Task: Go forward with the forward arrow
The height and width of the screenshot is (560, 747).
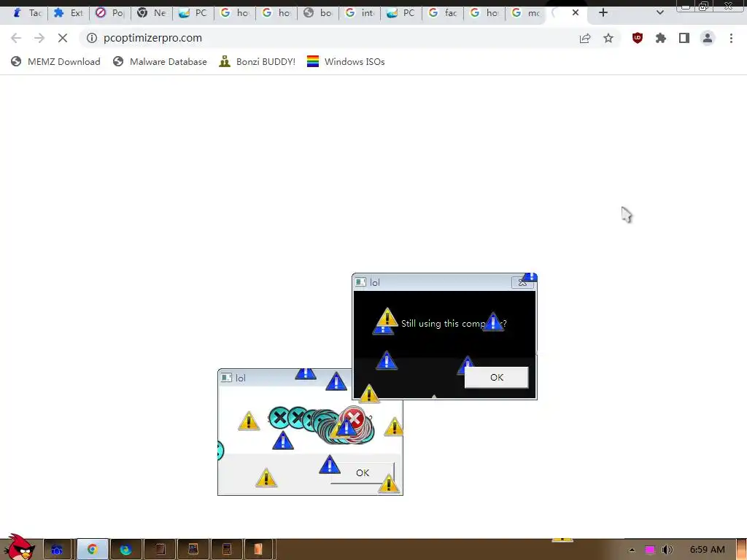Action: pyautogui.click(x=39, y=38)
